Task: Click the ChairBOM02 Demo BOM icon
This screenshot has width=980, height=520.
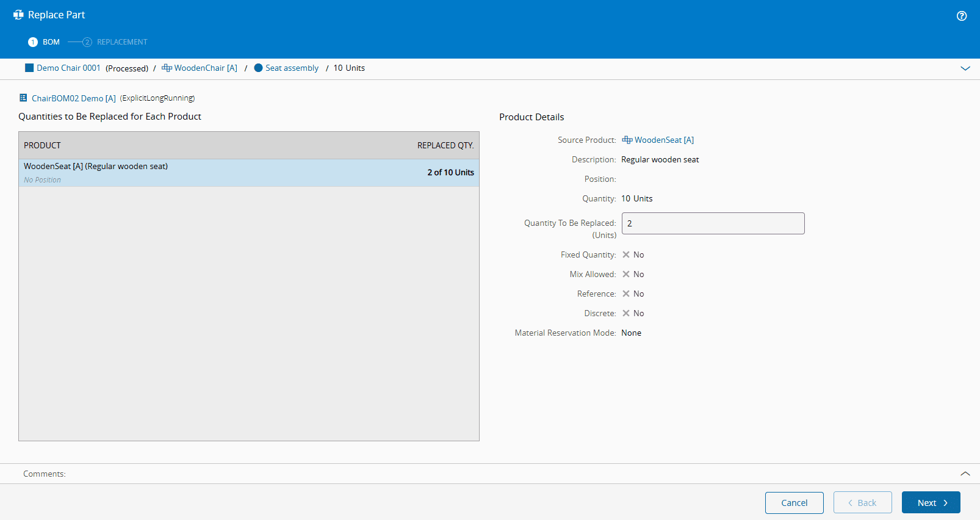Action: 23,98
